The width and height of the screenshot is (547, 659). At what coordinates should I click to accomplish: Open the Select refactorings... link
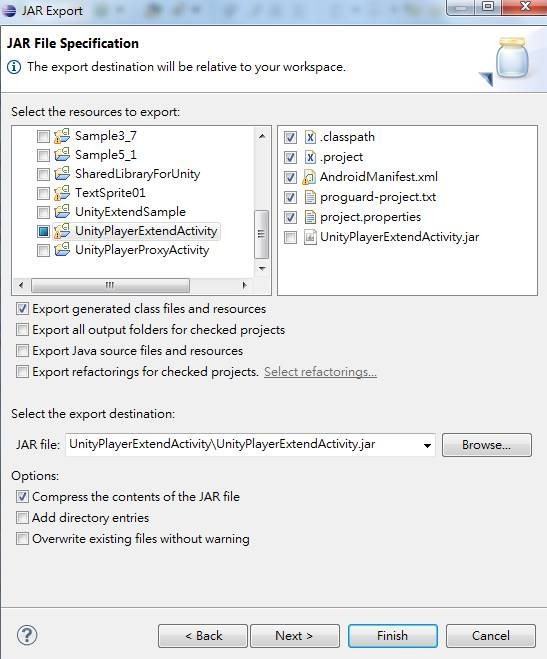tap(320, 372)
